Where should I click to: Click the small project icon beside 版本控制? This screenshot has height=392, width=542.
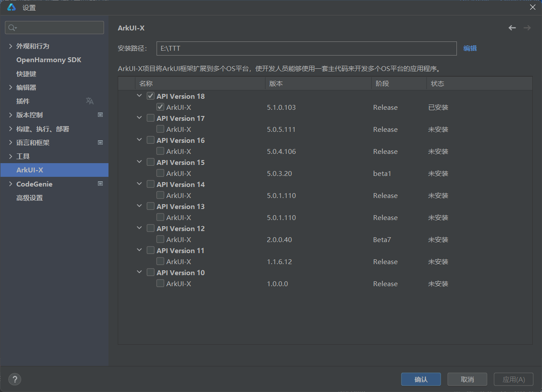(x=100, y=115)
